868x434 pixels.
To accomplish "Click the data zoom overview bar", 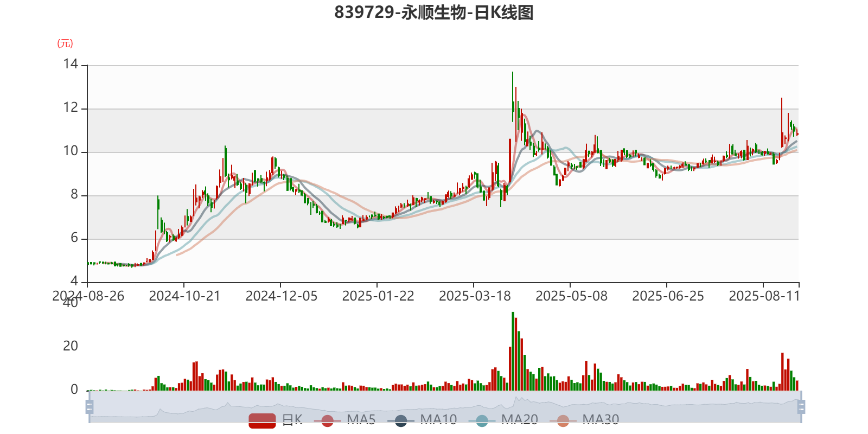I will [x=445, y=407].
